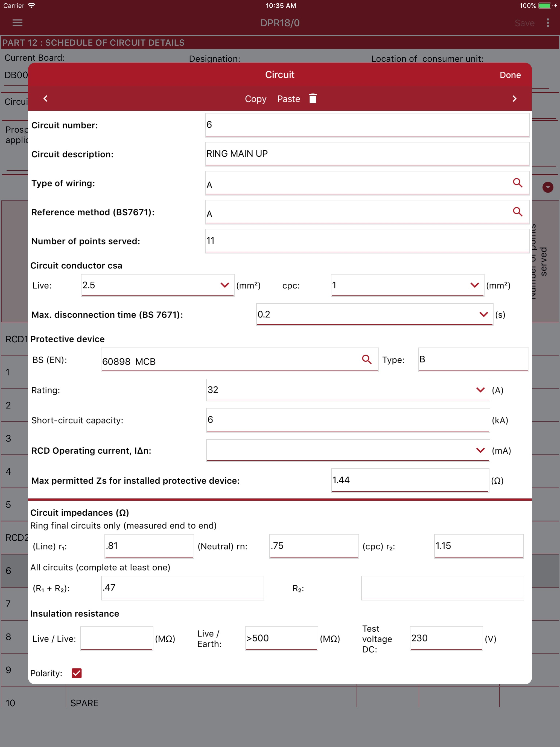
Task: Open the Rating dropdown
Action: tap(480, 390)
